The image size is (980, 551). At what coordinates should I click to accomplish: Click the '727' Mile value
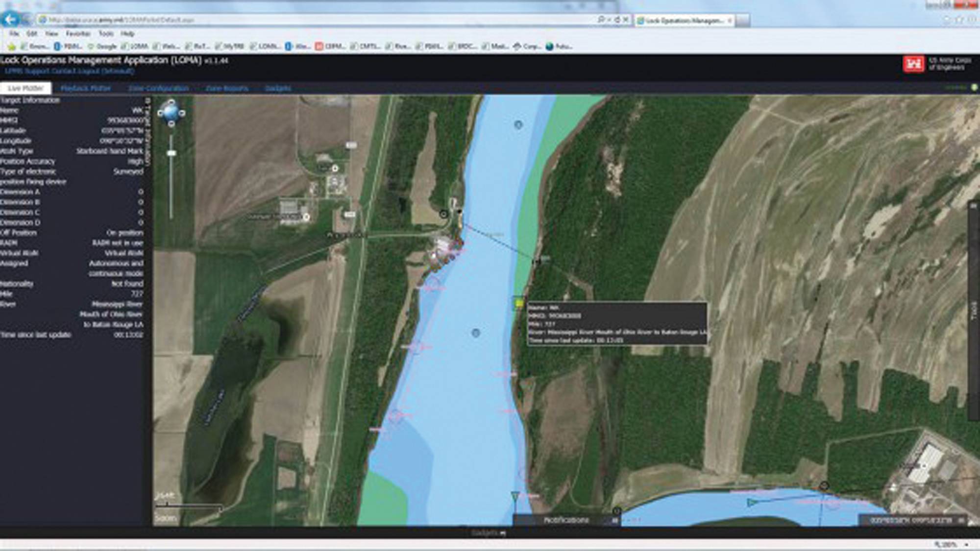[137, 294]
